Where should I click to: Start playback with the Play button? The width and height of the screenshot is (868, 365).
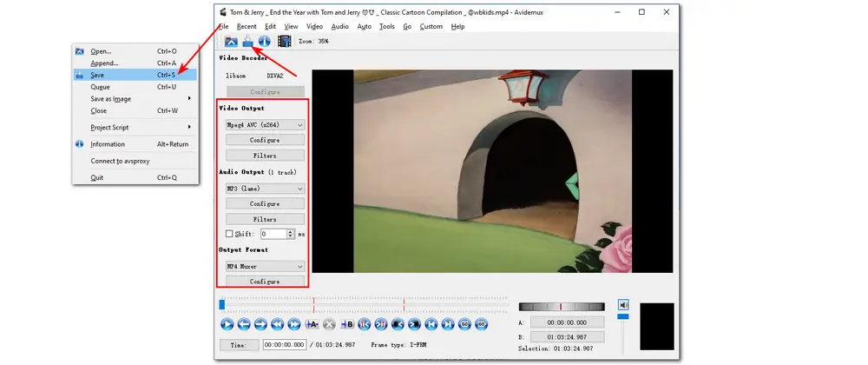[227, 324]
